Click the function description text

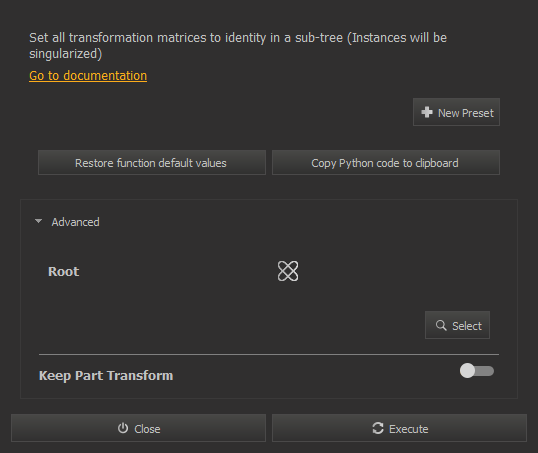(238, 46)
